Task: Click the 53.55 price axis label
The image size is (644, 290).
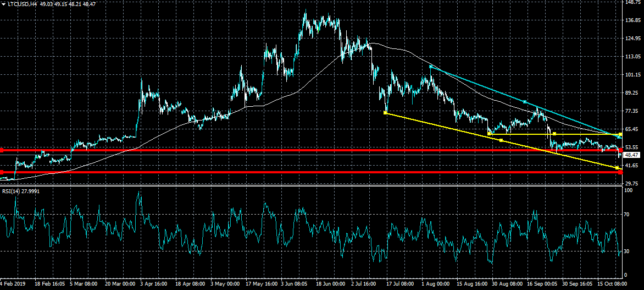Action: pos(632,147)
